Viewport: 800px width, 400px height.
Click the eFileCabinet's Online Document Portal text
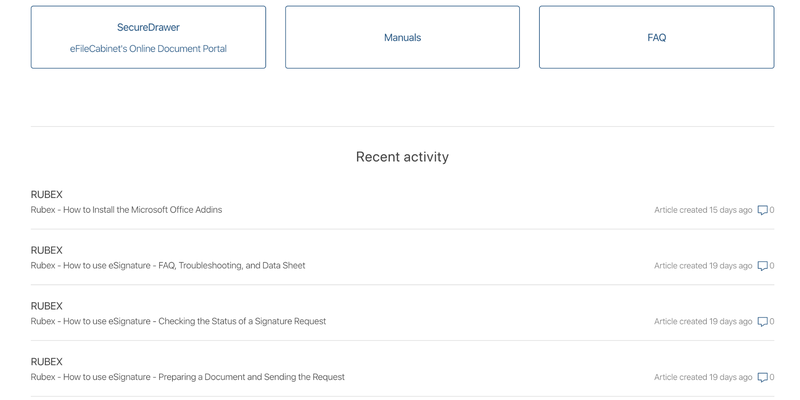148,49
